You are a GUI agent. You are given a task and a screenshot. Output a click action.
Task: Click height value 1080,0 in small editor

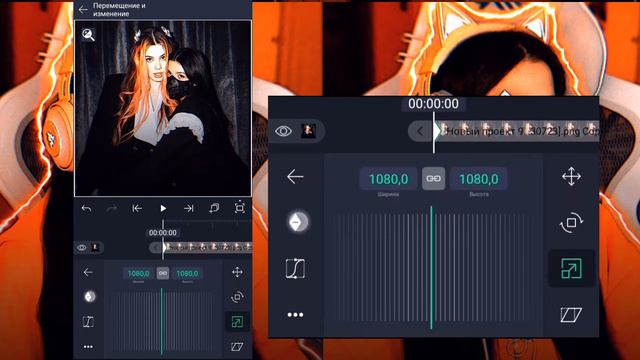click(x=187, y=273)
